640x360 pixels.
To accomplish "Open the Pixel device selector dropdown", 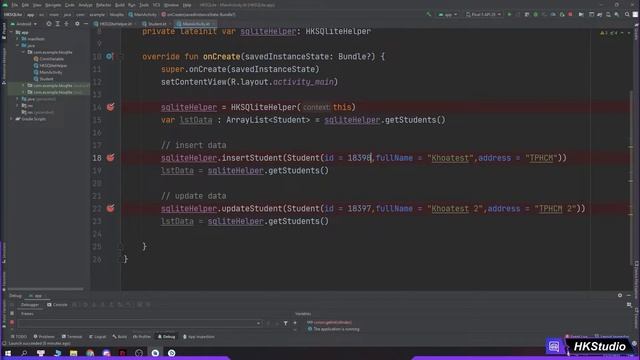I will 483,14.
